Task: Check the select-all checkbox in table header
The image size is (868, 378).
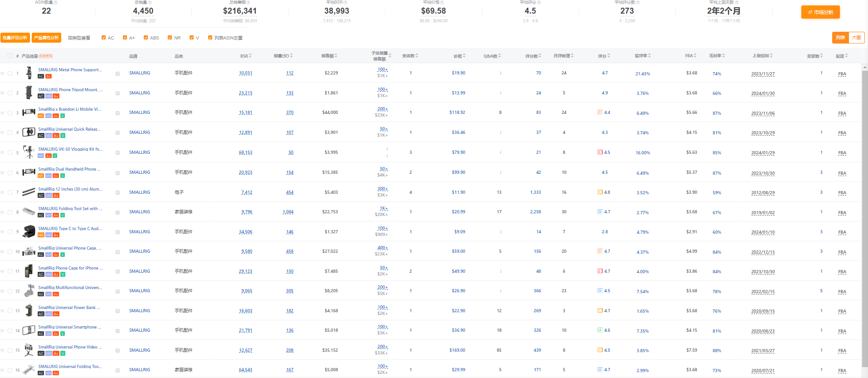Action: coord(10,56)
